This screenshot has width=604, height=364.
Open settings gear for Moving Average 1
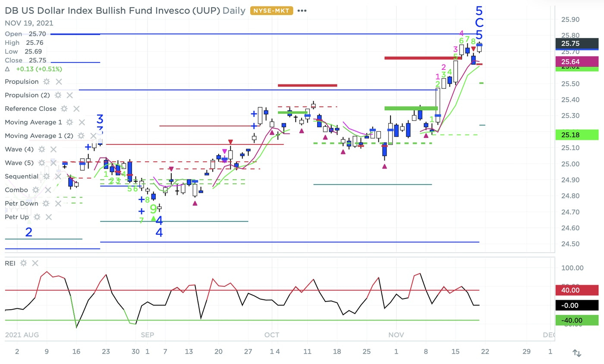69,122
